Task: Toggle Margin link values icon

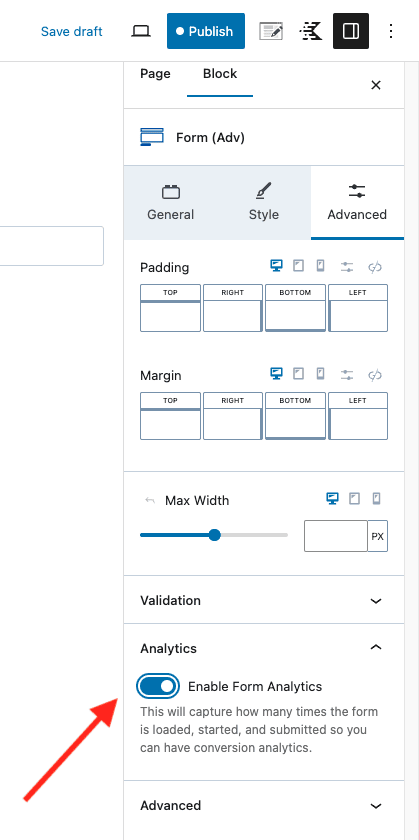Action: [x=375, y=374]
